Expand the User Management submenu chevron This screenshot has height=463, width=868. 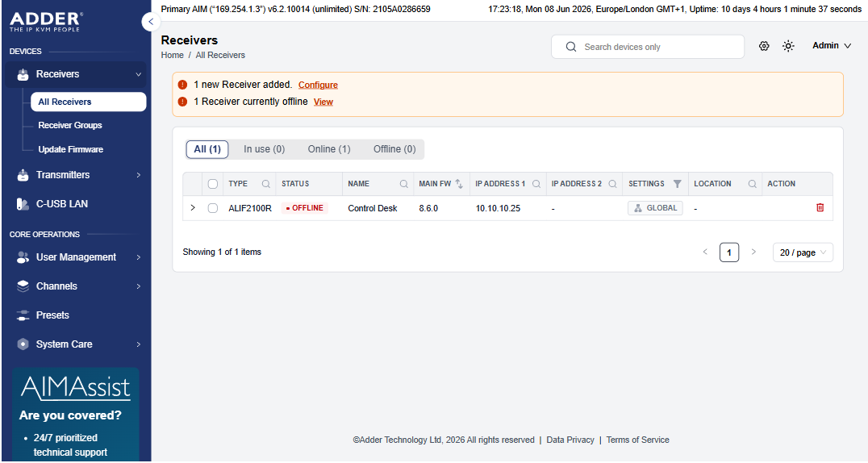[139, 257]
